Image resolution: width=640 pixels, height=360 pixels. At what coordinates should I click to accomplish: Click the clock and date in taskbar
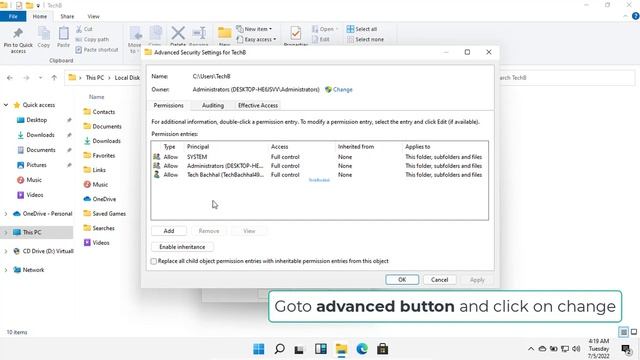[x=599, y=349]
